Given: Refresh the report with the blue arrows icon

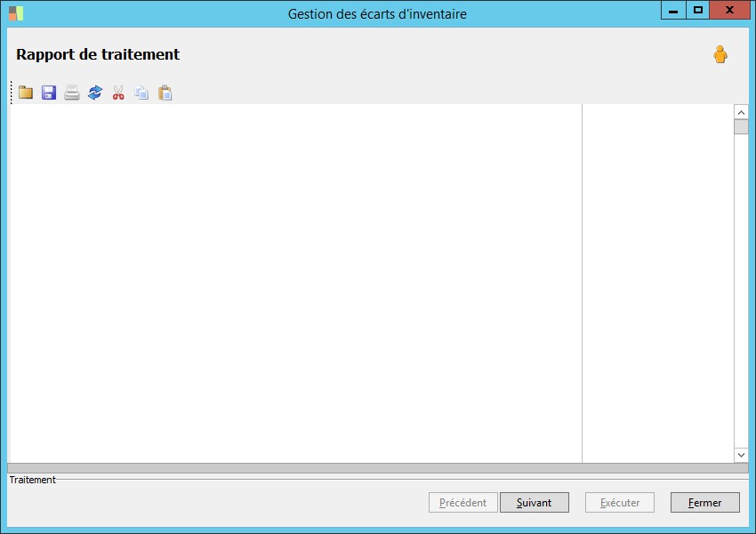Looking at the screenshot, I should (x=95, y=93).
